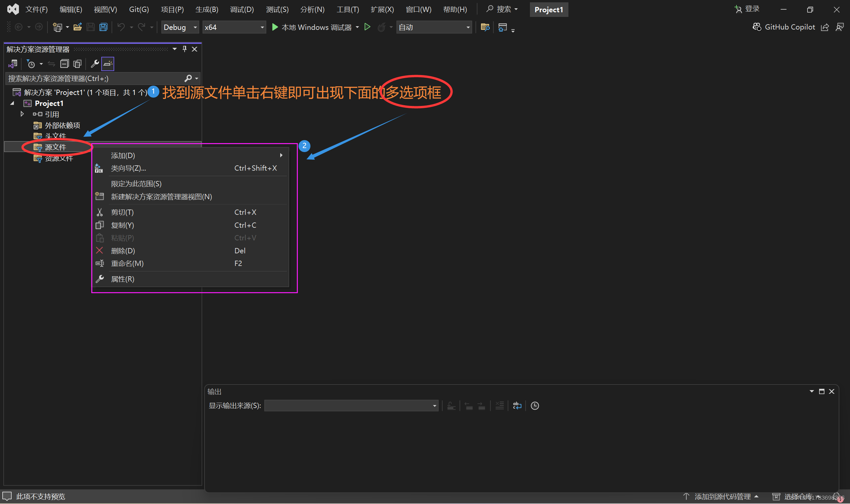Viewport: 850px width, 504px height.
Task: Choose 删除(D) in context menu
Action: point(191,251)
